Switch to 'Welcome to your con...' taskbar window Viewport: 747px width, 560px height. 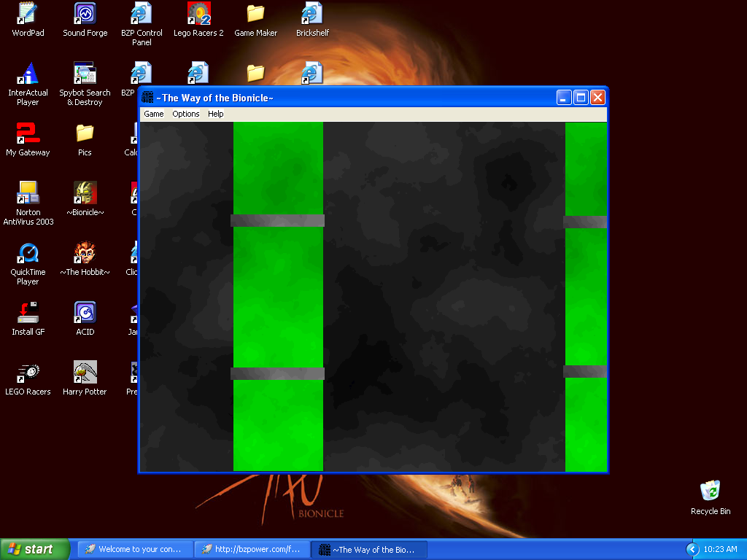point(135,549)
